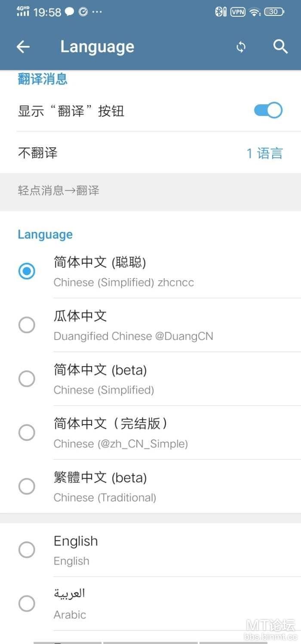Tap the message bubble notification icon

pos(70,12)
